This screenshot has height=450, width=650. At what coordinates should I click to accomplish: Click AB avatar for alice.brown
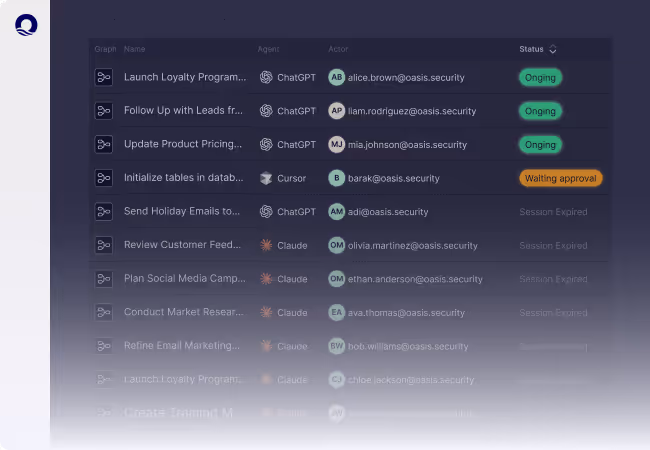click(337, 77)
